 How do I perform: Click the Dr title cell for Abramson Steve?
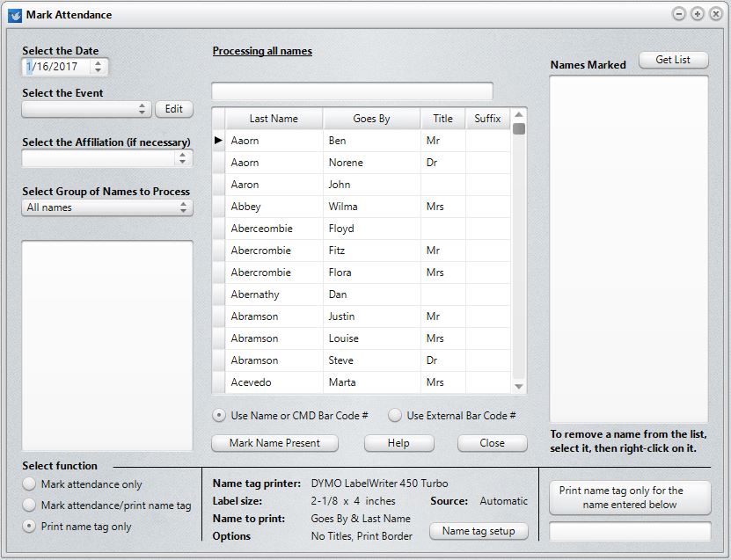pyautogui.click(x=442, y=360)
